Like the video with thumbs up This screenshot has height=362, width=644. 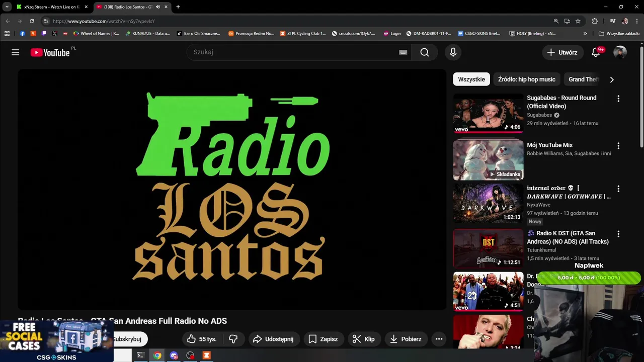coord(202,339)
